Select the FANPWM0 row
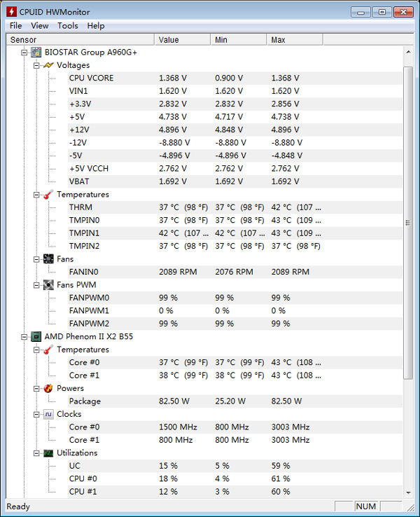 pos(235,298)
